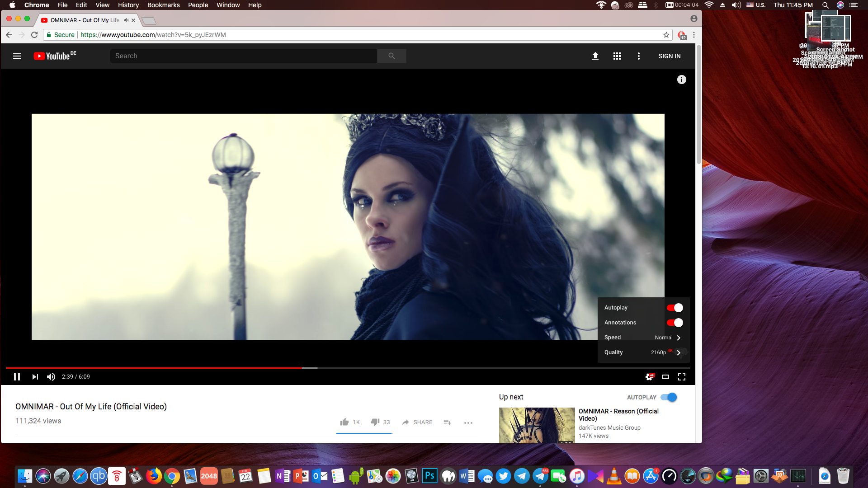
Task: Open Speed submenu in player settings
Action: (x=643, y=338)
